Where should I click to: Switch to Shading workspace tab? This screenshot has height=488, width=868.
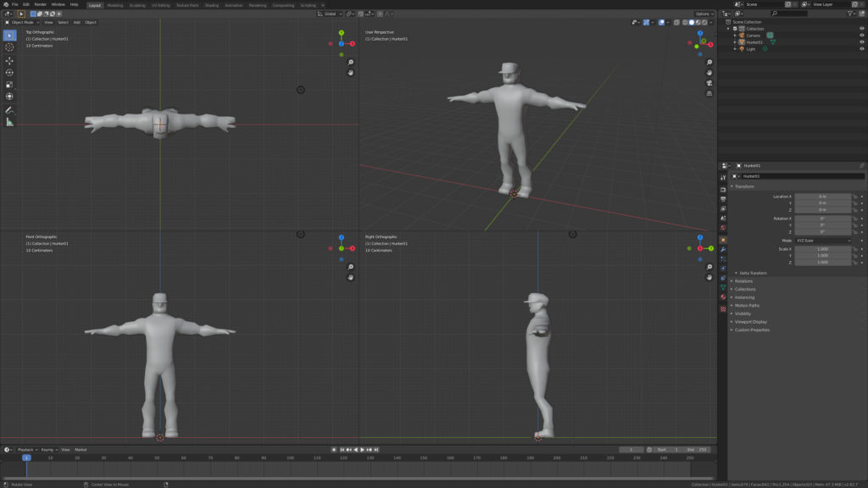[211, 5]
